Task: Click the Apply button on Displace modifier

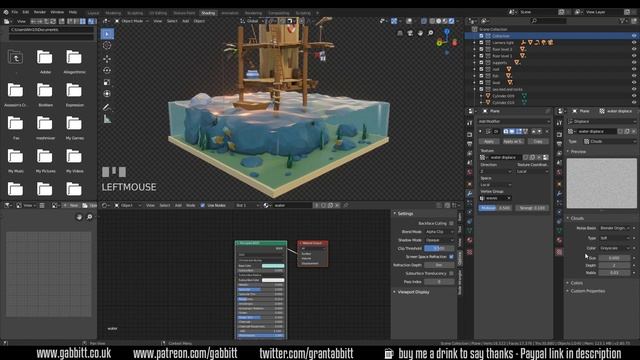Action: tap(489, 141)
